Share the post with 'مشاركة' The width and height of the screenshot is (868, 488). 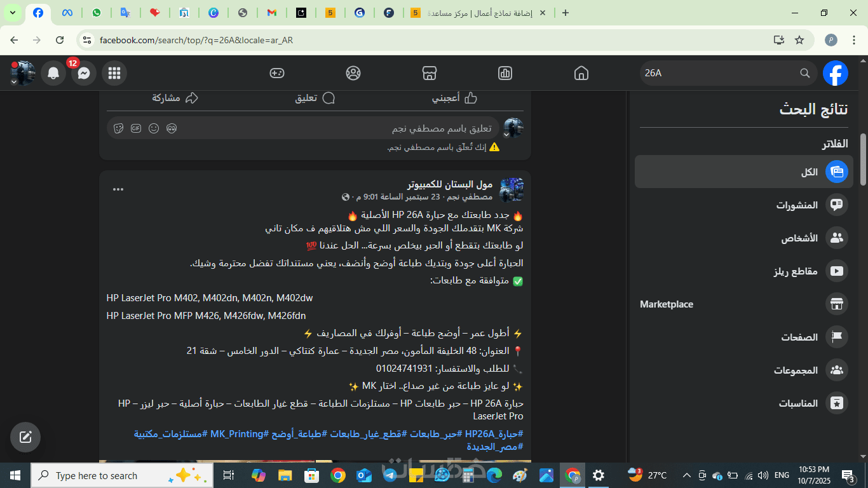(175, 98)
